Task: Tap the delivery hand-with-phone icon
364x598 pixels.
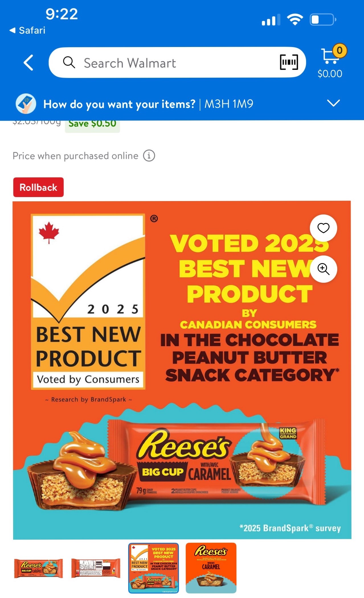Action: pos(26,104)
